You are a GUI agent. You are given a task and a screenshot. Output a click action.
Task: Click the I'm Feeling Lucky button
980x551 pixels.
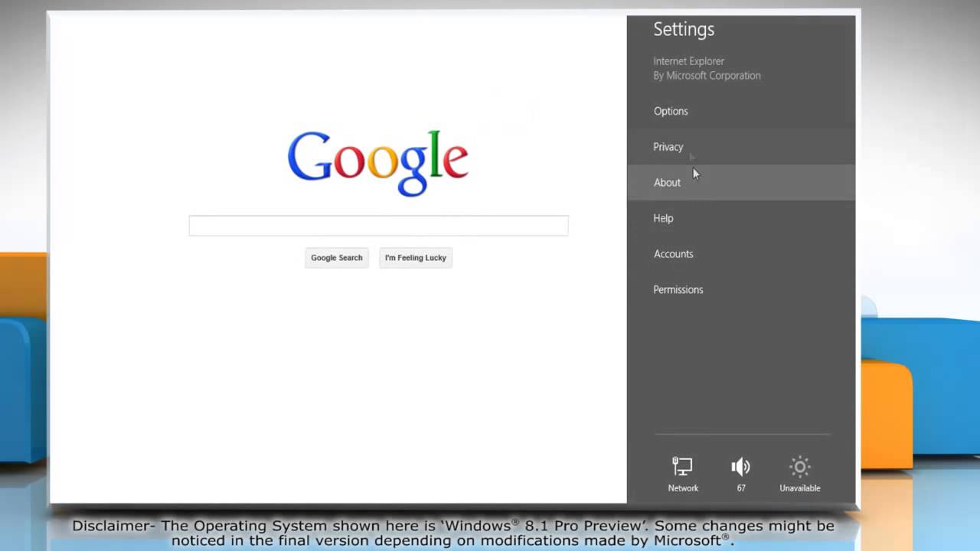click(416, 258)
